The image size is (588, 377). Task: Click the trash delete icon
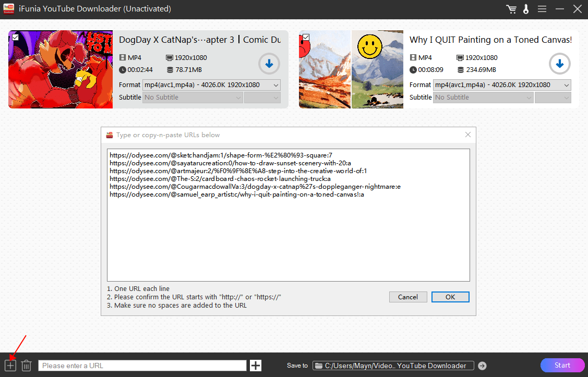coord(26,366)
